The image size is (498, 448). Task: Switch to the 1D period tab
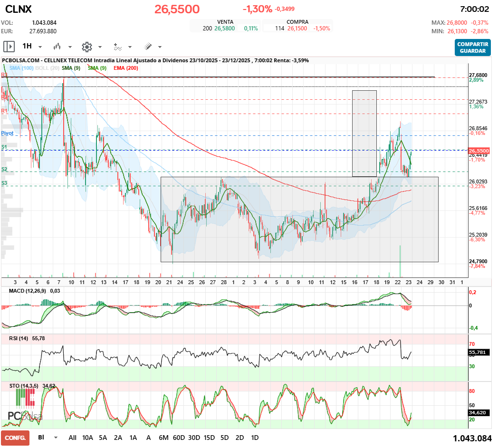click(254, 438)
